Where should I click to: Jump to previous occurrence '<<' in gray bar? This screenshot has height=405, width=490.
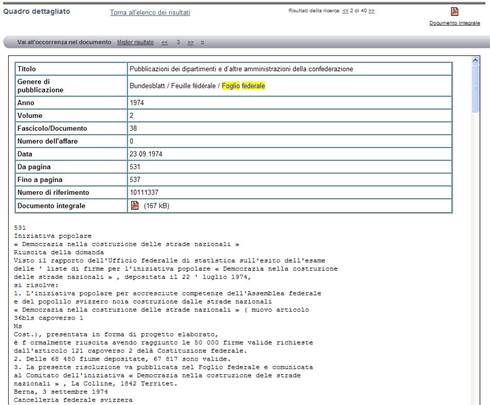click(164, 42)
